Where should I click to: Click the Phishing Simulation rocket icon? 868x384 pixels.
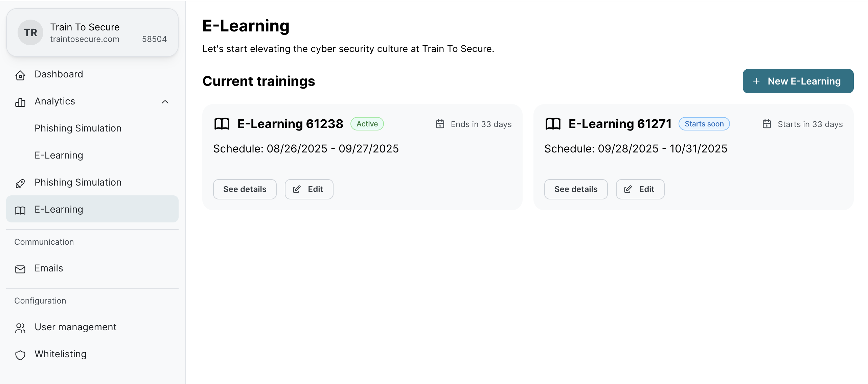(20, 183)
